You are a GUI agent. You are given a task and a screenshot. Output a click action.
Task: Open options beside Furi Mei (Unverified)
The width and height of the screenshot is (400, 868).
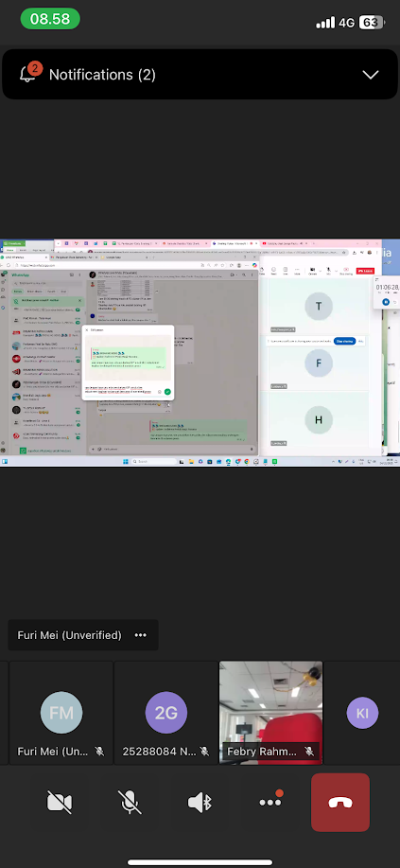point(141,635)
